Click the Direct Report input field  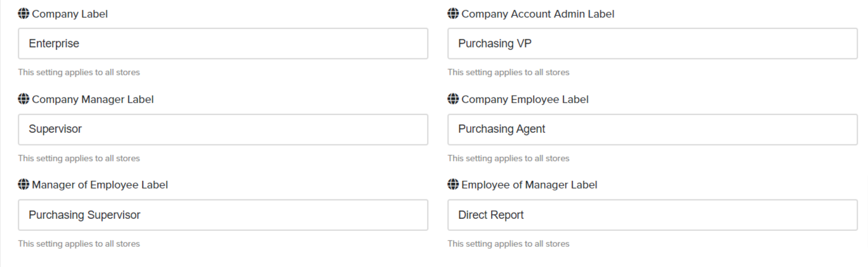pos(653,215)
